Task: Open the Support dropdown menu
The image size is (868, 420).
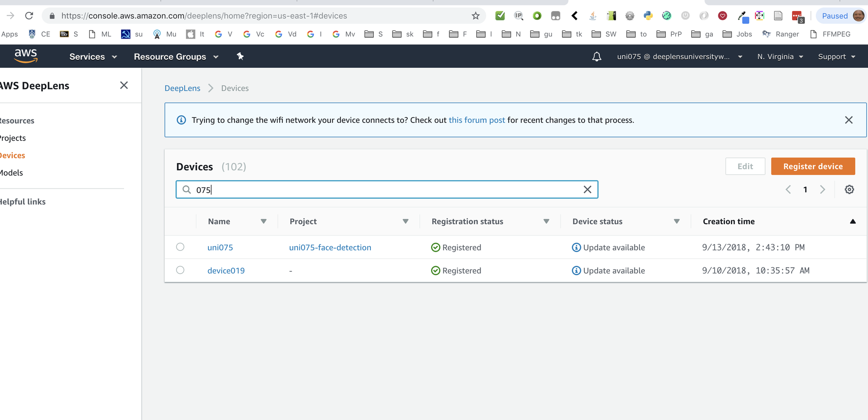Action: click(x=837, y=56)
